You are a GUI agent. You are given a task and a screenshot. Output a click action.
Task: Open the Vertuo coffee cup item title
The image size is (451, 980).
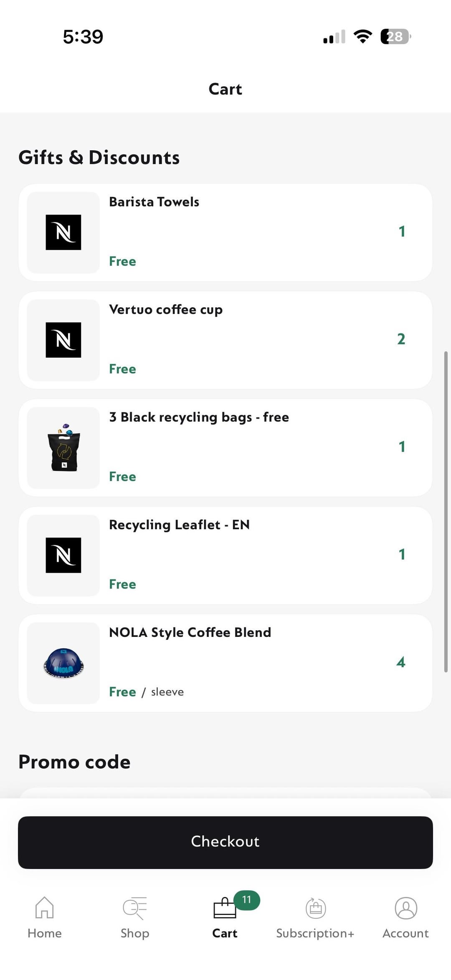pyautogui.click(x=166, y=310)
